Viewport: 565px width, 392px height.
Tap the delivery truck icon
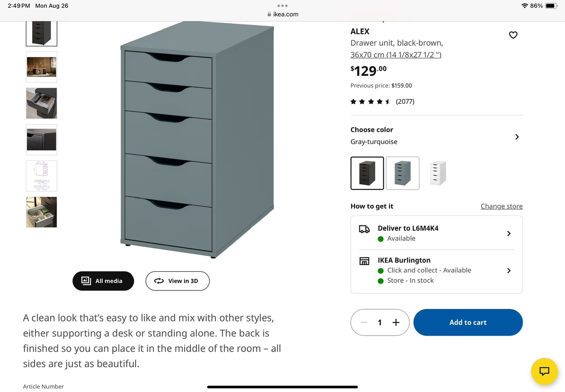[364, 229]
